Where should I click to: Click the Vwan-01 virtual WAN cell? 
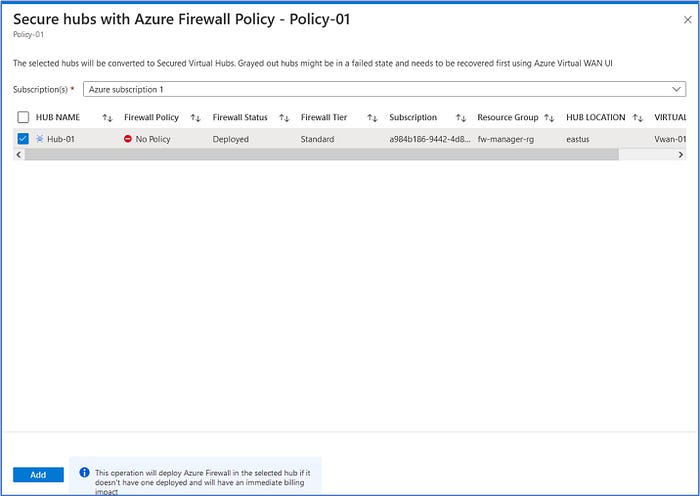(670, 139)
